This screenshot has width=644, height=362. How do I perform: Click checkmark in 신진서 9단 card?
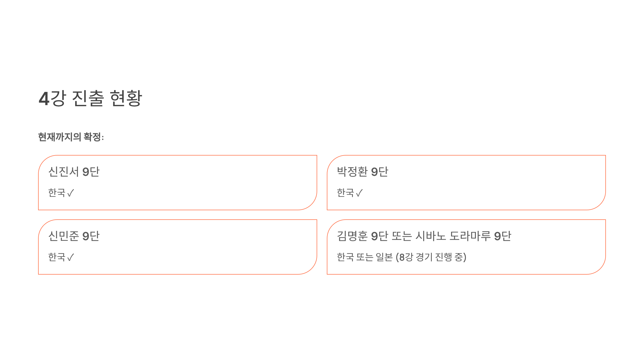[71, 193]
